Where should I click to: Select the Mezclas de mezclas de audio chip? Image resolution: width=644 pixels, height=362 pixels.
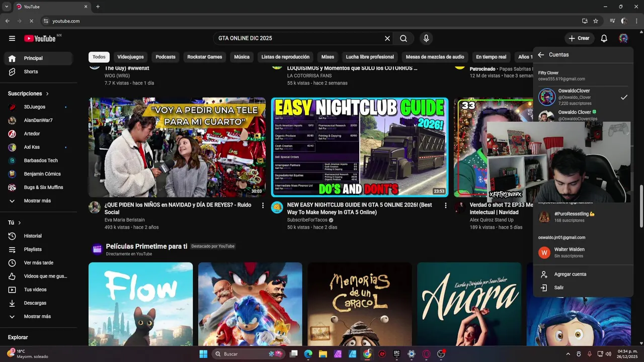[435, 57]
